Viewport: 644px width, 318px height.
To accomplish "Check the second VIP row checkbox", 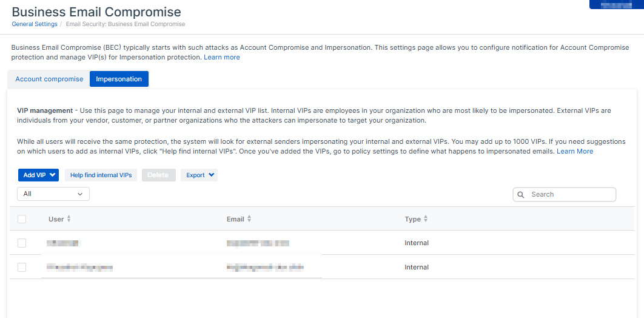I will tap(22, 267).
